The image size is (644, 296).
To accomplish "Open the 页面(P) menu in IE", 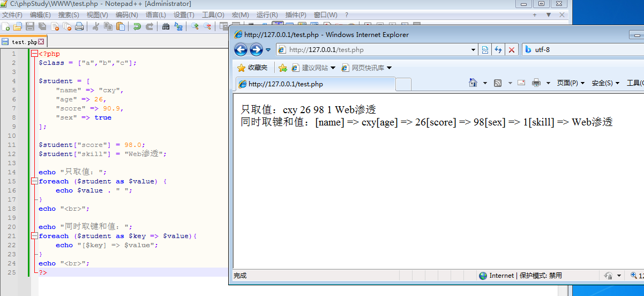I will (571, 83).
